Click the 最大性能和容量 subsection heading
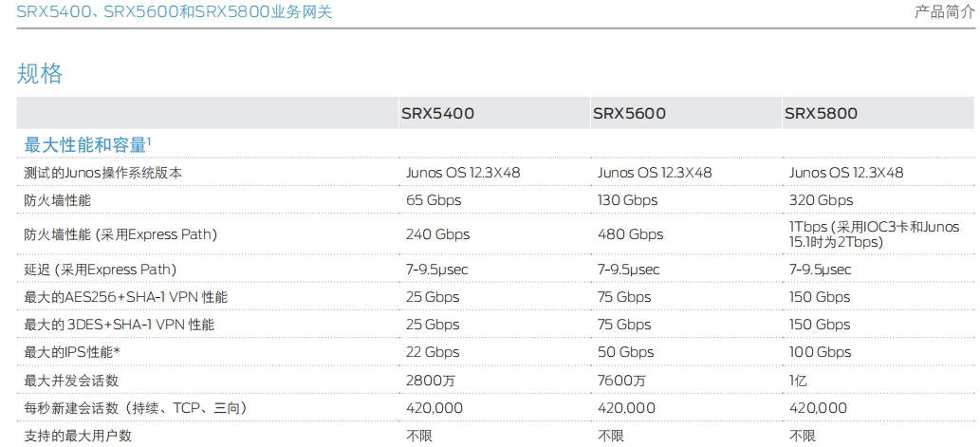Screen dimensions: 980x447 pos(87,145)
